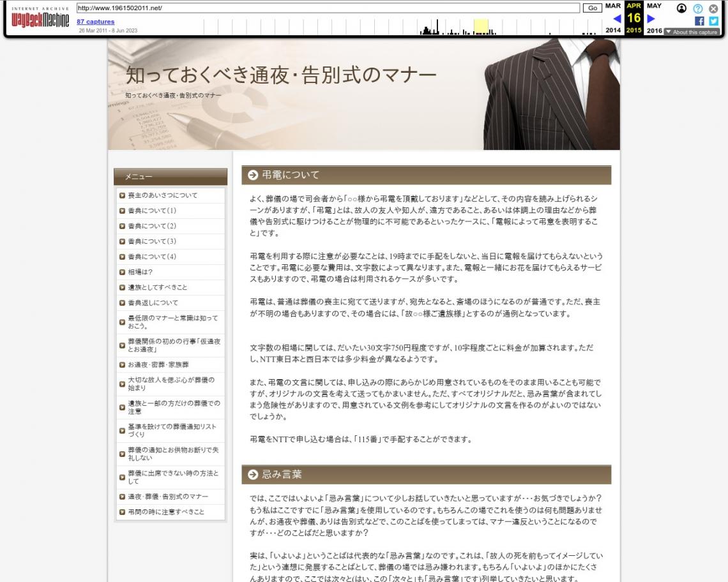
Task: Open 最低限のマナーと常識は知っておこう。 menu link
Action: pos(172,322)
